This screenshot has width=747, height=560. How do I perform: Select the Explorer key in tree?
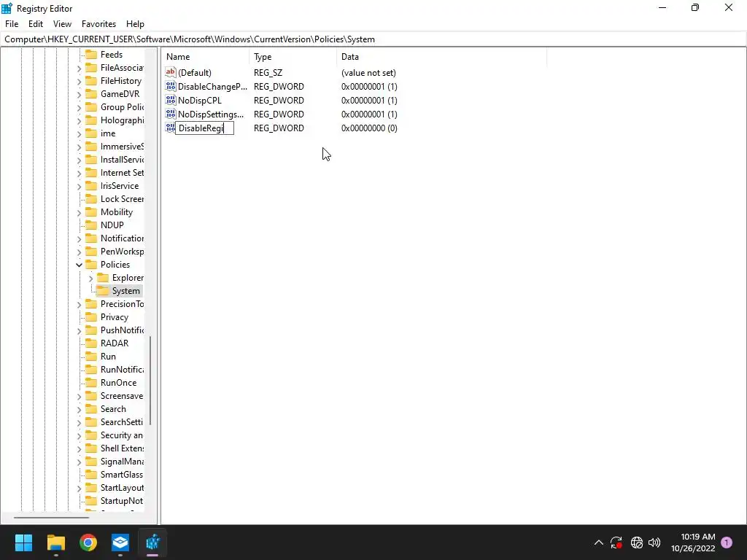(128, 278)
